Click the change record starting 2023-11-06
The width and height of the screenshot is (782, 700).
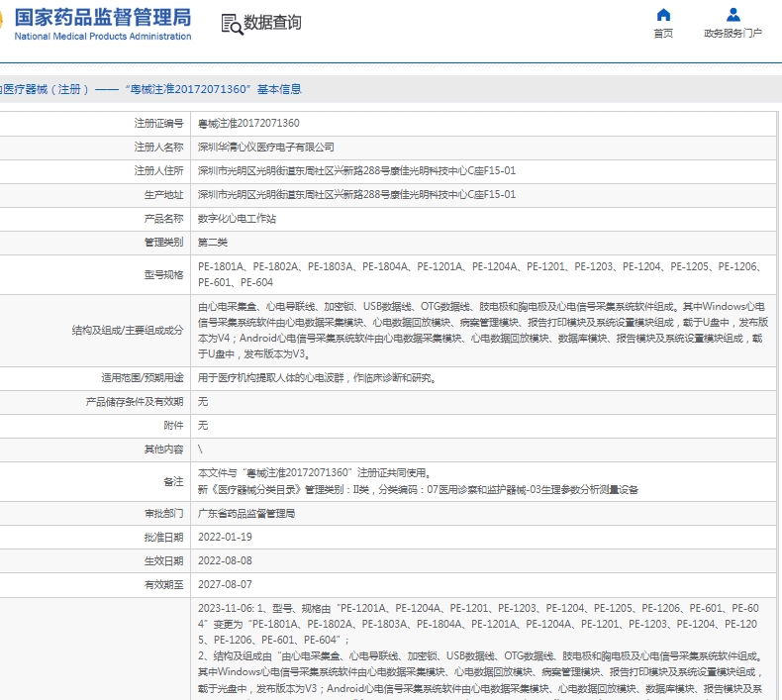click(478, 624)
